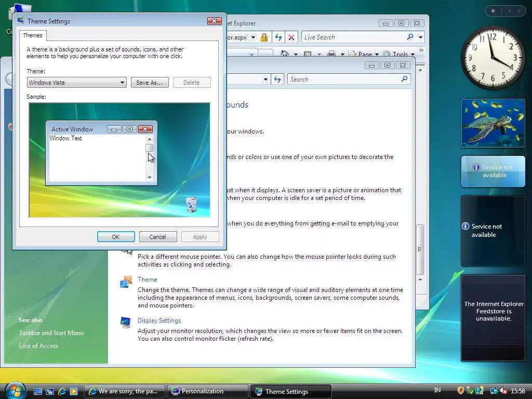Click Switch between windows quick launch icon
This screenshot has height=399, width=532.
[50, 391]
